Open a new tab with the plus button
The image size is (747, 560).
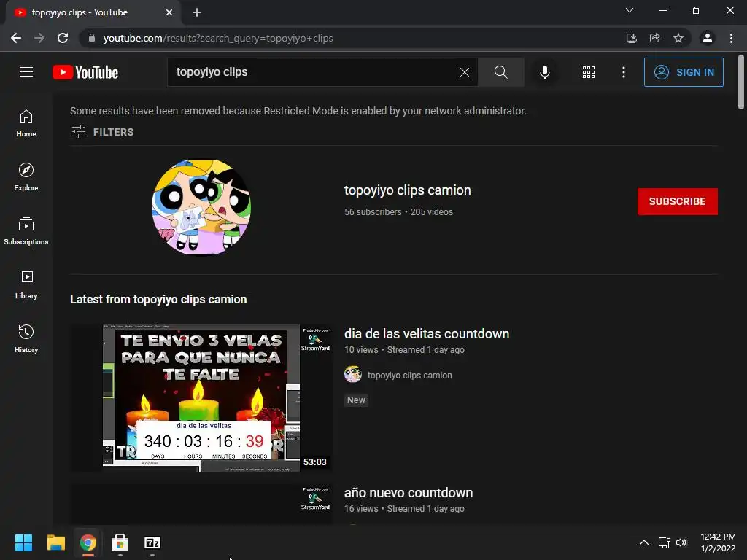point(197,12)
